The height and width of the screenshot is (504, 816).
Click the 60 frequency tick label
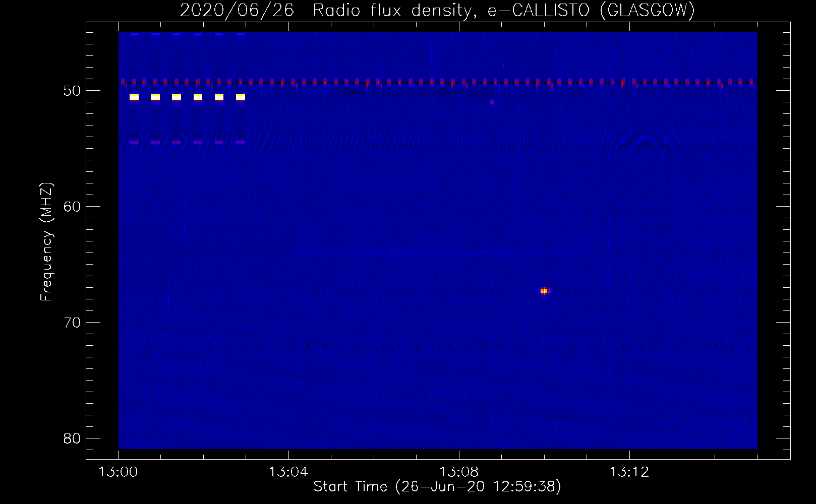coord(72,207)
